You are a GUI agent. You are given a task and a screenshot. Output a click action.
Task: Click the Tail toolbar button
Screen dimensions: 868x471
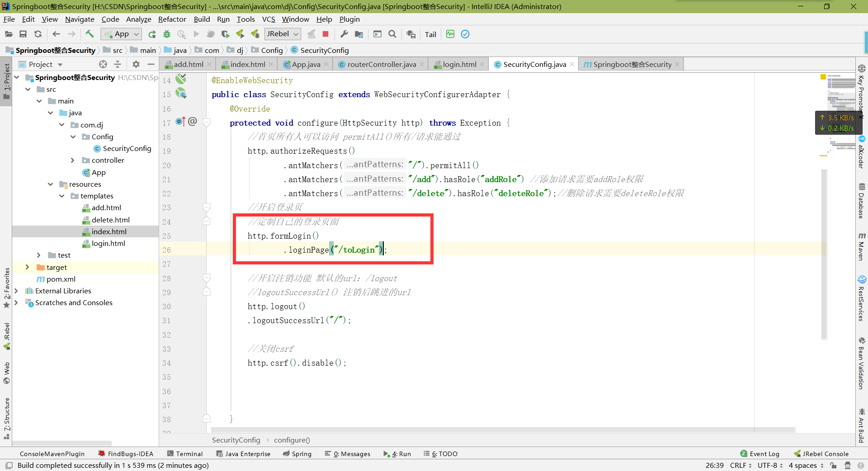pos(430,34)
